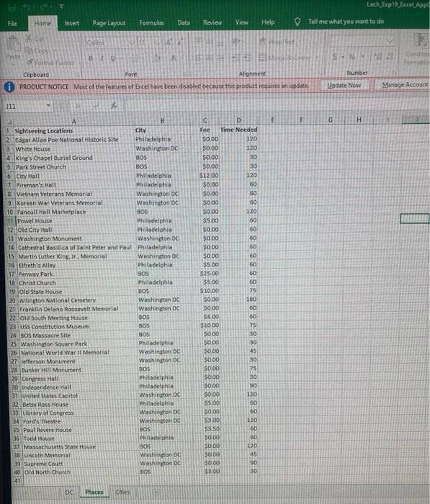Screen dimensions: 430x504
Task: Click the Align Left icon
Action: click(x=199, y=58)
